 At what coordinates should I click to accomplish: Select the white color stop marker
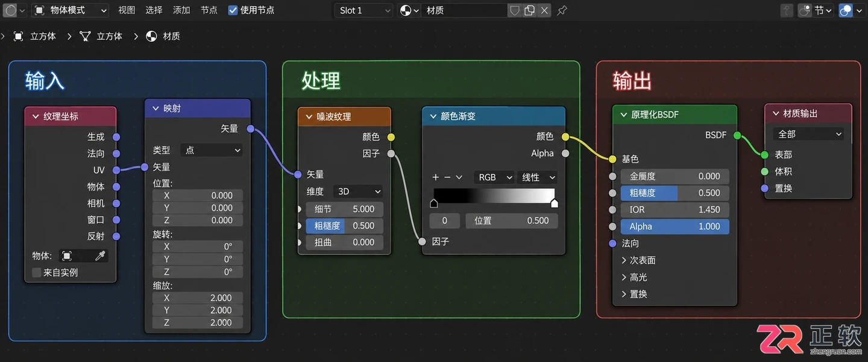(x=555, y=204)
